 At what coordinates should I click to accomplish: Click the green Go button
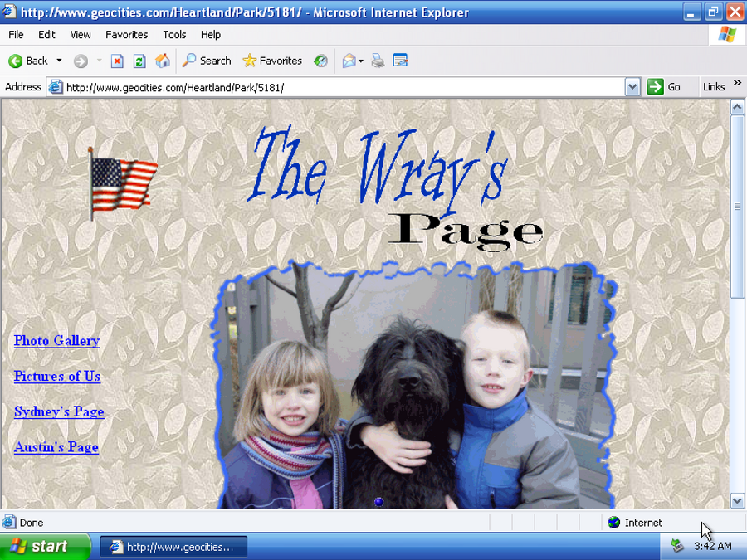pos(664,87)
